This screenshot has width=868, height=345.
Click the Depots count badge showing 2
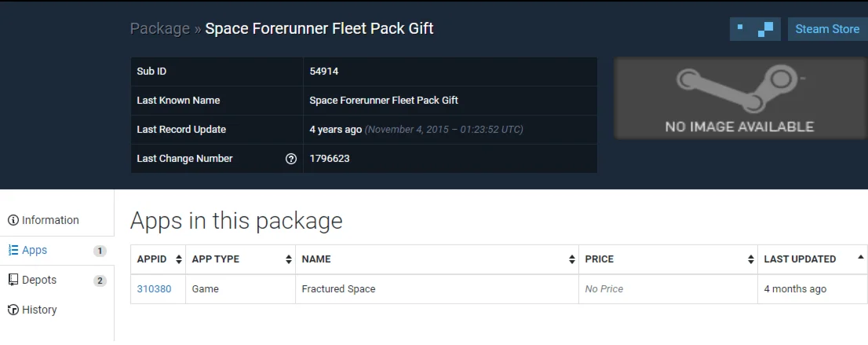tap(100, 281)
